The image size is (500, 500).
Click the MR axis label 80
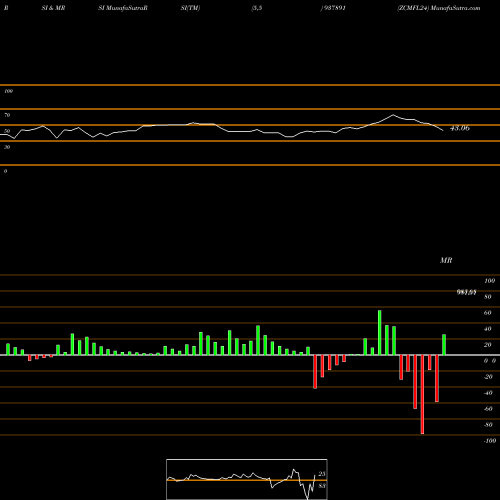click(488, 297)
